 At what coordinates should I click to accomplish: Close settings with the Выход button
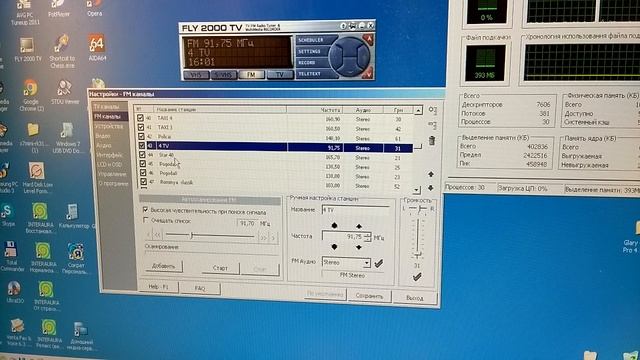(x=414, y=298)
